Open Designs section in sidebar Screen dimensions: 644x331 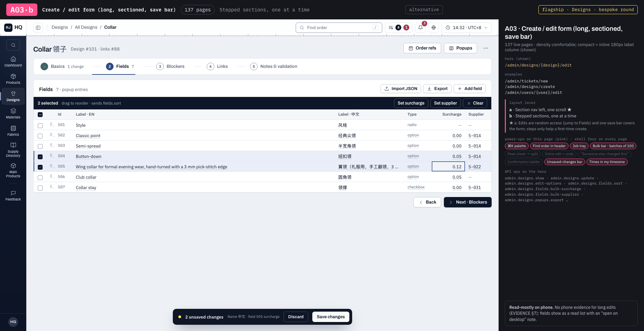tap(13, 96)
